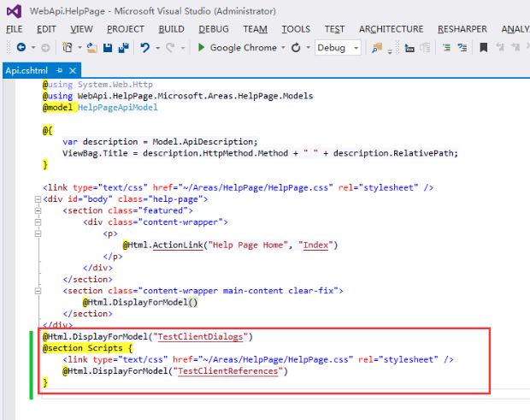530x420 pixels.
Task: Open the Redo history dropdown arrow
Action: pyautogui.click(x=183, y=48)
